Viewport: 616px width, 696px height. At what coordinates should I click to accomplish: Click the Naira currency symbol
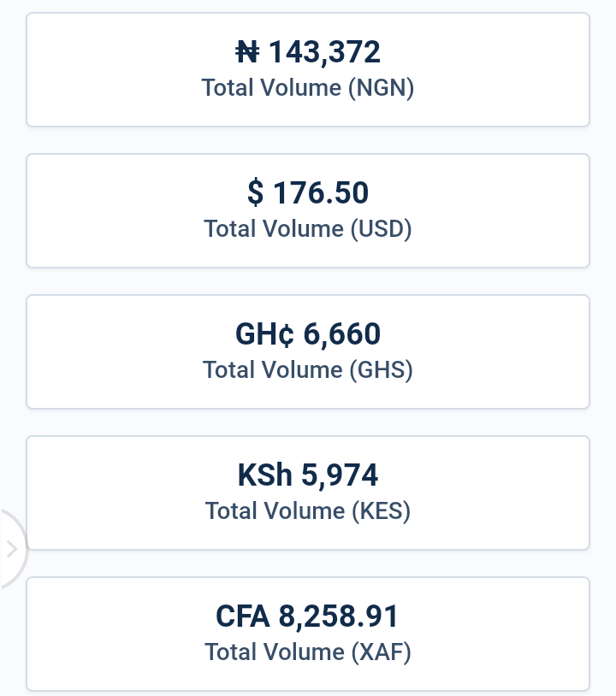click(x=247, y=52)
